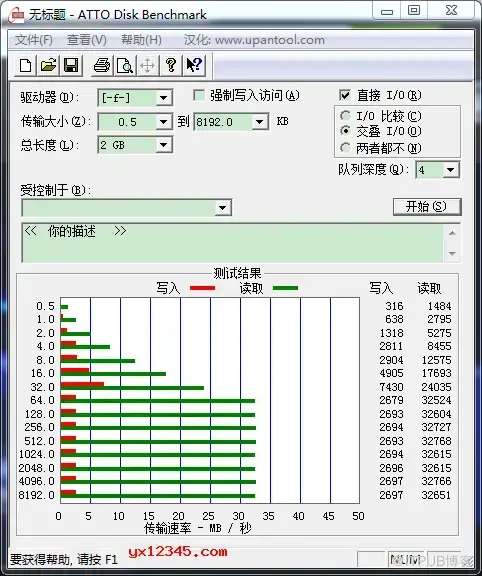The width and height of the screenshot is (482, 576).
Task: Select the 交叠 I/O radio option
Action: coord(345,131)
